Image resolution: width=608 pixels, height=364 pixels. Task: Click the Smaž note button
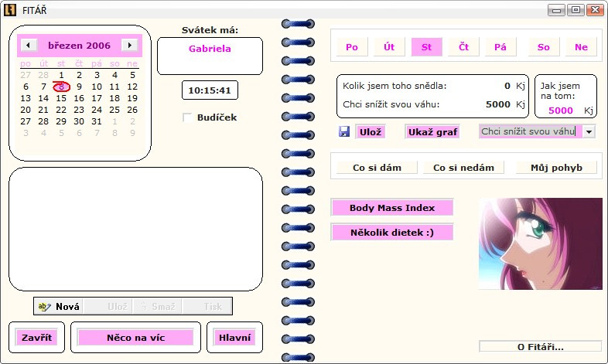158,306
